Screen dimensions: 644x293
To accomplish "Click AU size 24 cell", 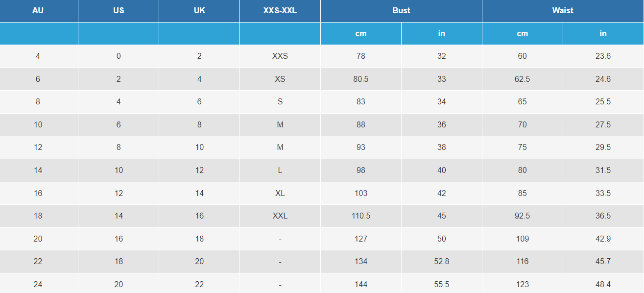I will (x=38, y=284).
